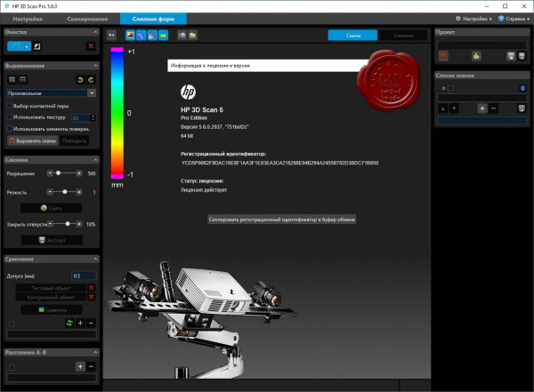Move scan up with the up-arrow icon
Image resolution: width=534 pixels, height=392 pixels.
(x=443, y=108)
